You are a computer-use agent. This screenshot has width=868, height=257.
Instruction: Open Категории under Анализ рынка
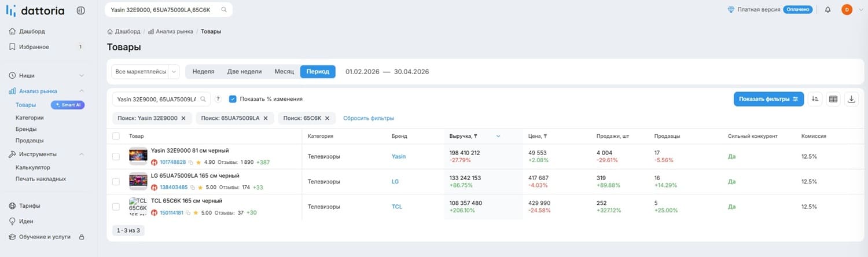tap(30, 118)
